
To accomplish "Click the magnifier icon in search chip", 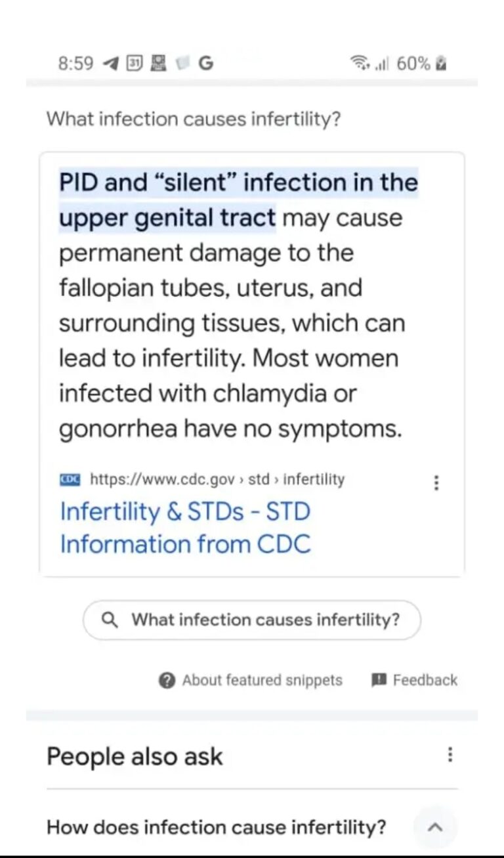I will (x=111, y=620).
